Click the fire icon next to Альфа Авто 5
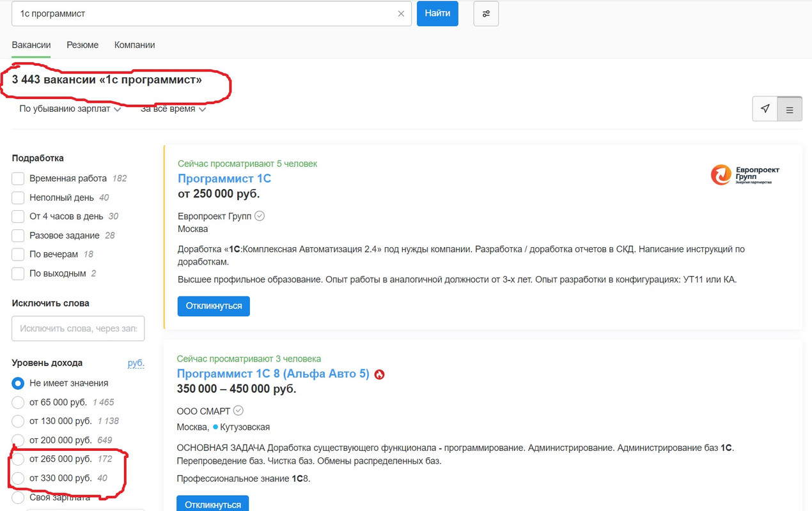The height and width of the screenshot is (511, 812). (379, 374)
